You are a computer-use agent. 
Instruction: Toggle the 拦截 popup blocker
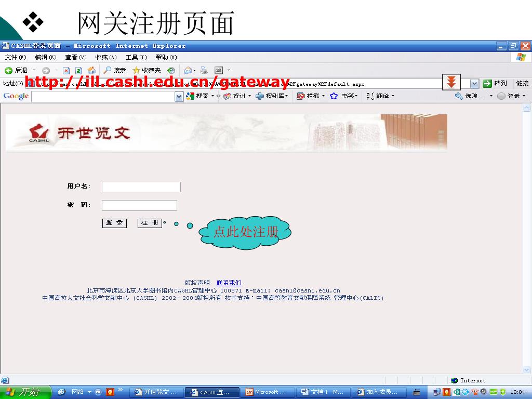(308, 96)
